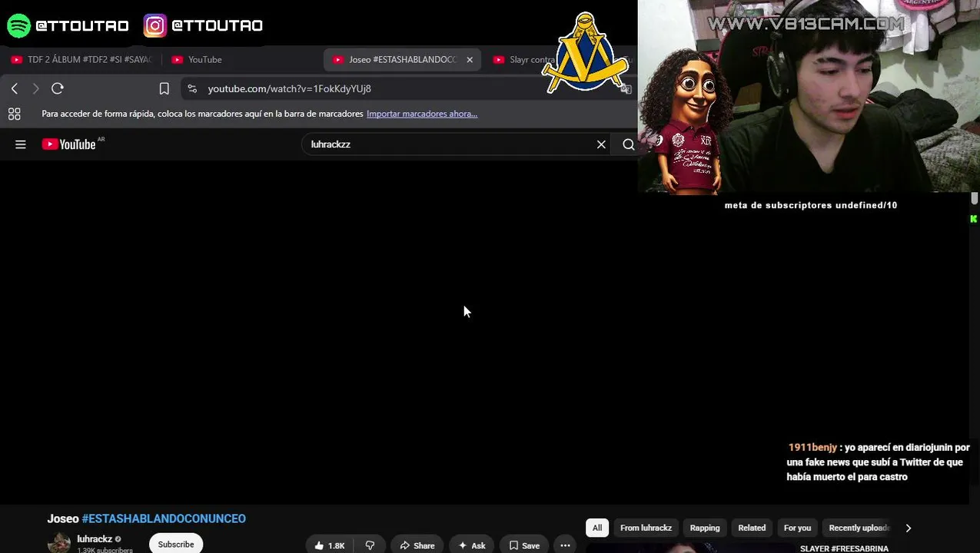The width and height of the screenshot is (980, 553).
Task: Click the 1911benjy username in chat
Action: pos(812,448)
